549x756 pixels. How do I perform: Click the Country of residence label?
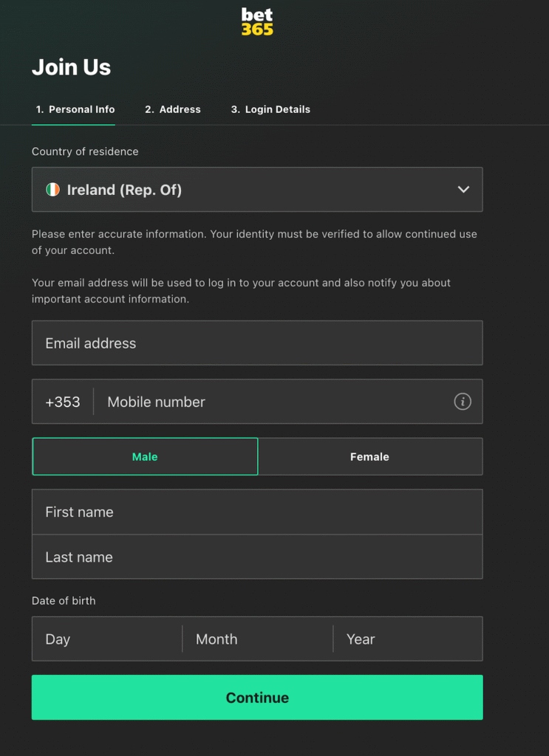(x=85, y=151)
